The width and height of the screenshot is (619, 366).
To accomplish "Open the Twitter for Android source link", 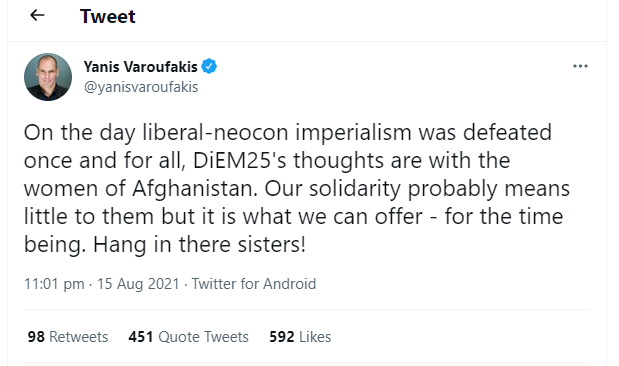I will click(254, 284).
